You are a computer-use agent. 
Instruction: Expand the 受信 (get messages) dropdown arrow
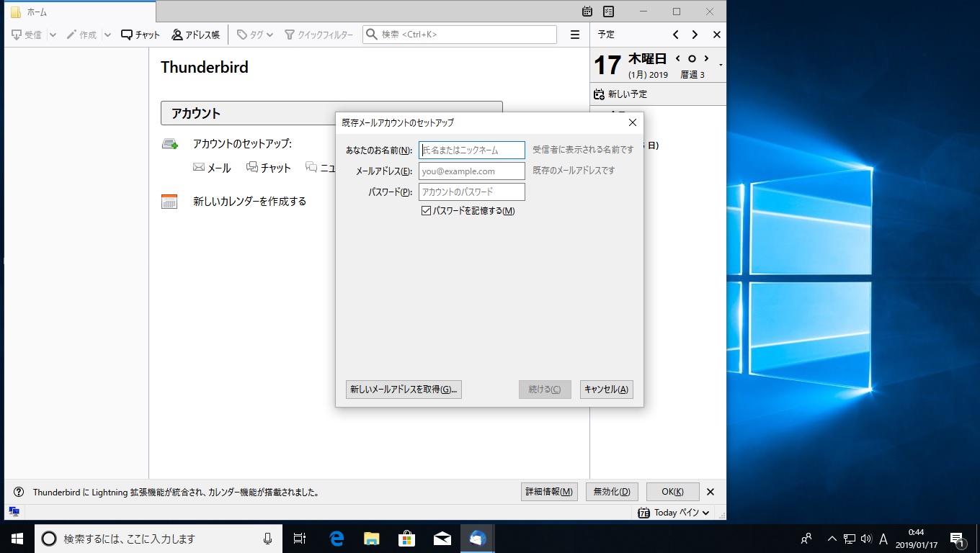coord(52,35)
